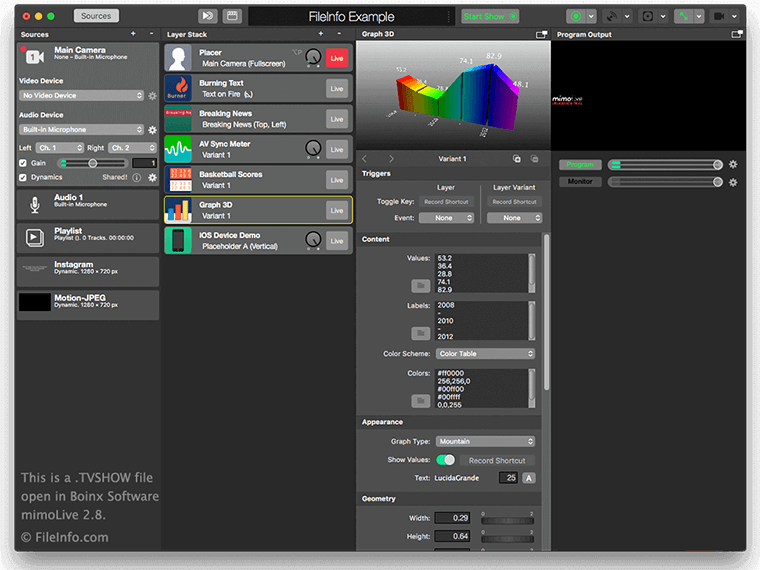Open the folder icon beside Values
The height and width of the screenshot is (570, 760).
click(x=421, y=286)
